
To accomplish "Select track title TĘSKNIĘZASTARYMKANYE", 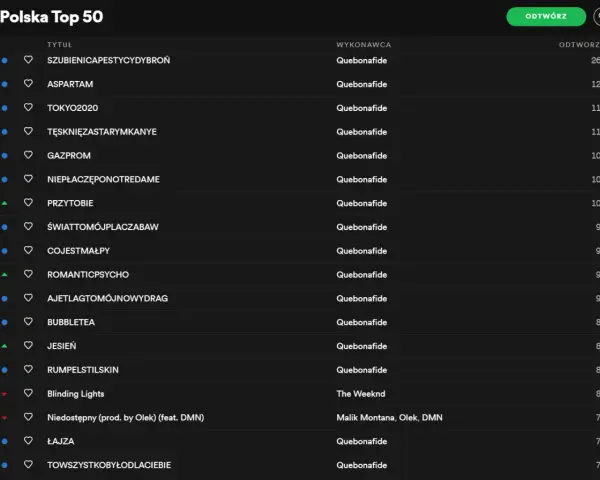I will 102,132.
